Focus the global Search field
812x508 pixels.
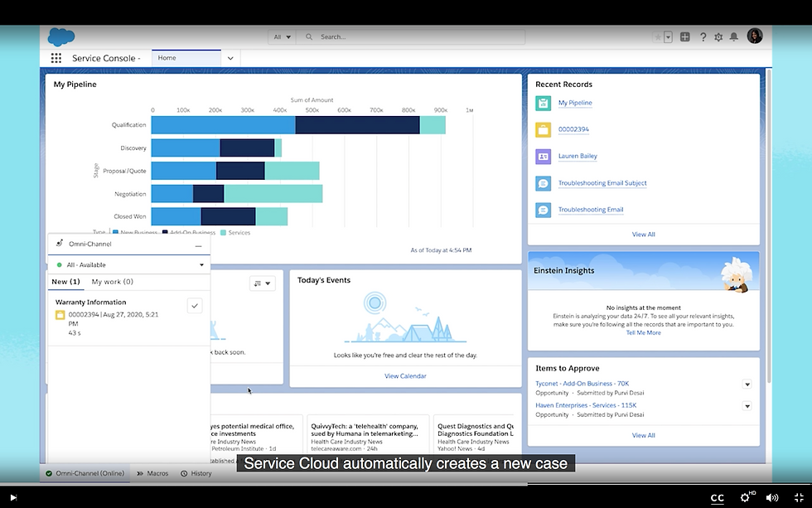pos(411,36)
